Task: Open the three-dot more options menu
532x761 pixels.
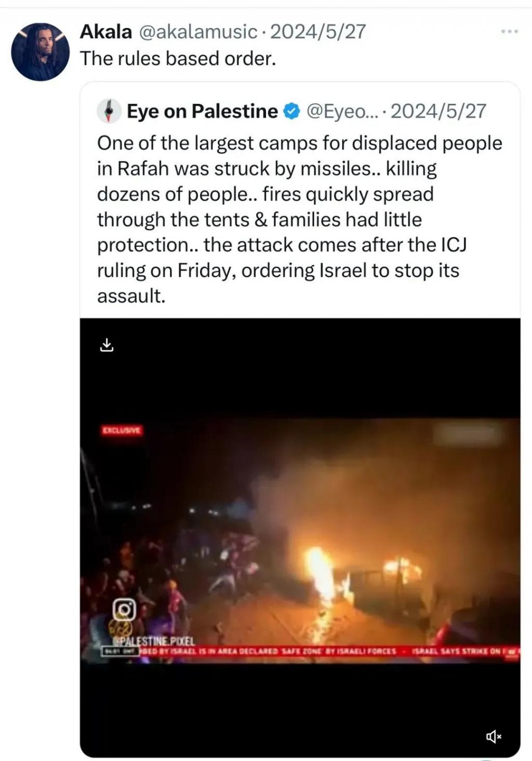Action: (x=509, y=32)
